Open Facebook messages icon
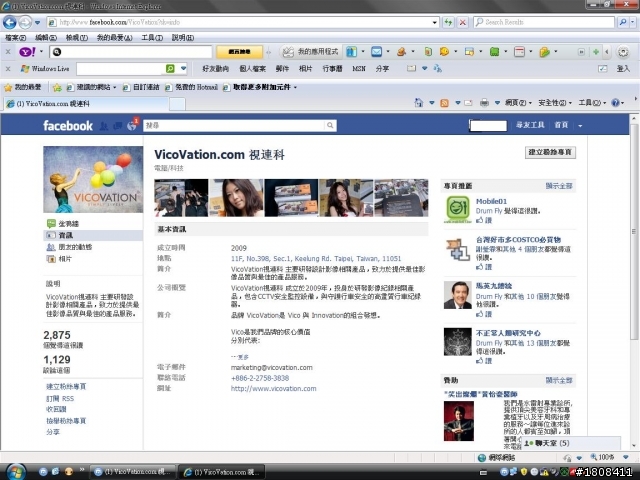The image size is (640, 480). 118,126
